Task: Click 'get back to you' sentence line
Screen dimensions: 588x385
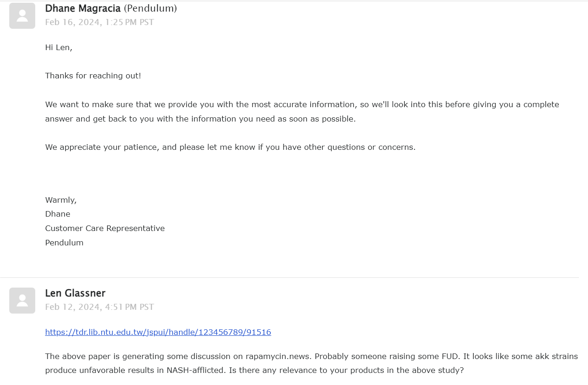Action: pos(200,119)
